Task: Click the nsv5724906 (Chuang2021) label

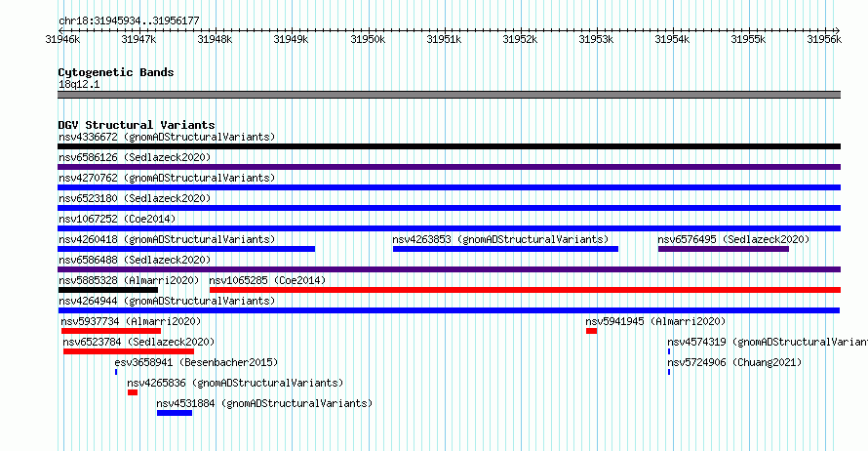Action: click(x=734, y=362)
